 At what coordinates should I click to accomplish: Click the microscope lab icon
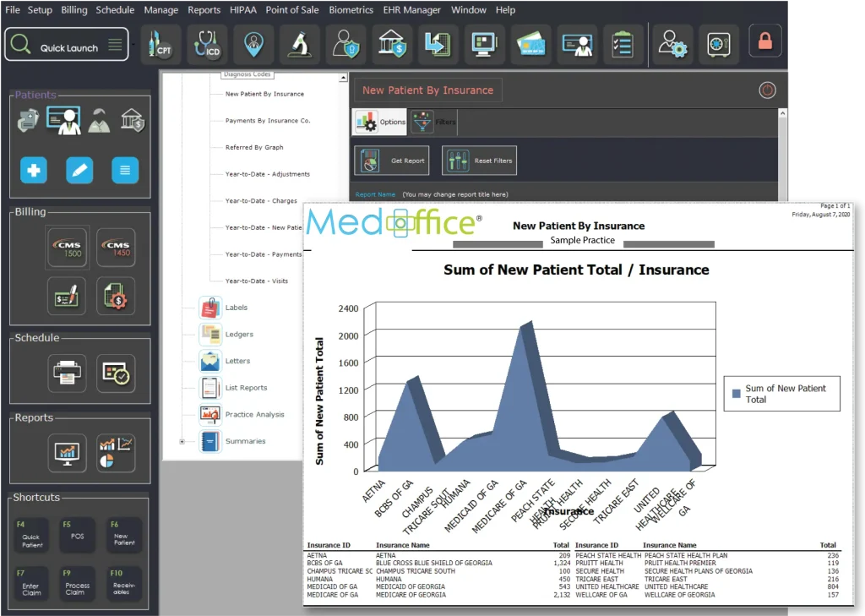[x=299, y=44]
